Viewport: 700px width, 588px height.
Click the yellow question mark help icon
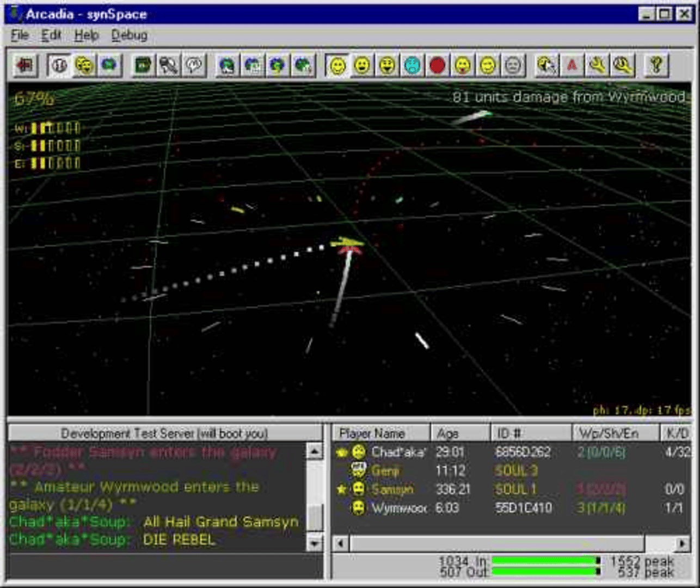[x=656, y=66]
